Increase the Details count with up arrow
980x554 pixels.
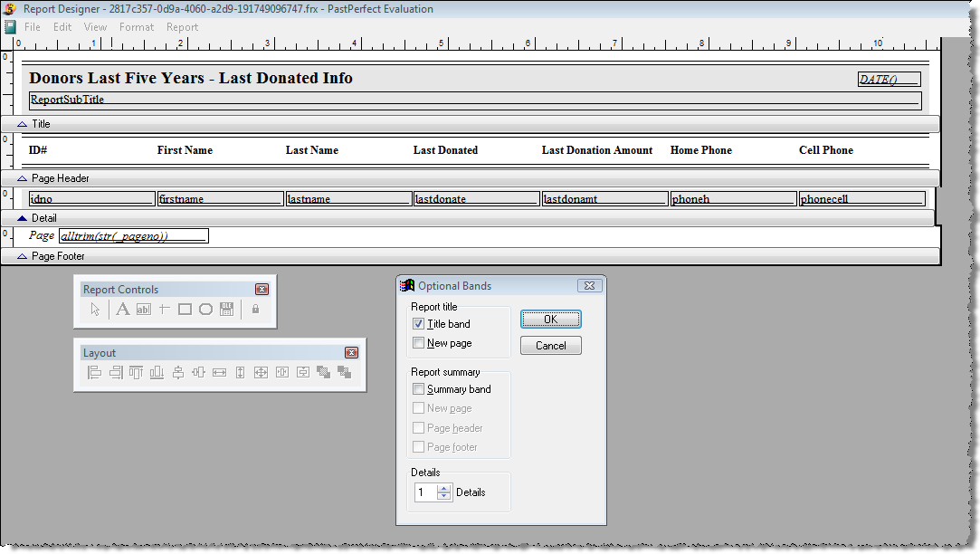[x=443, y=489]
